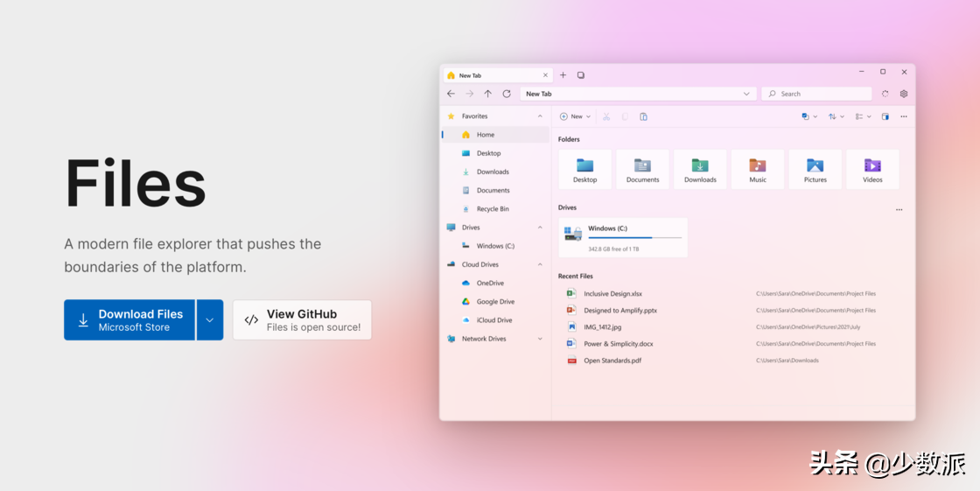Add a new tab with plus icon
This screenshot has width=980, height=491.
(x=563, y=75)
